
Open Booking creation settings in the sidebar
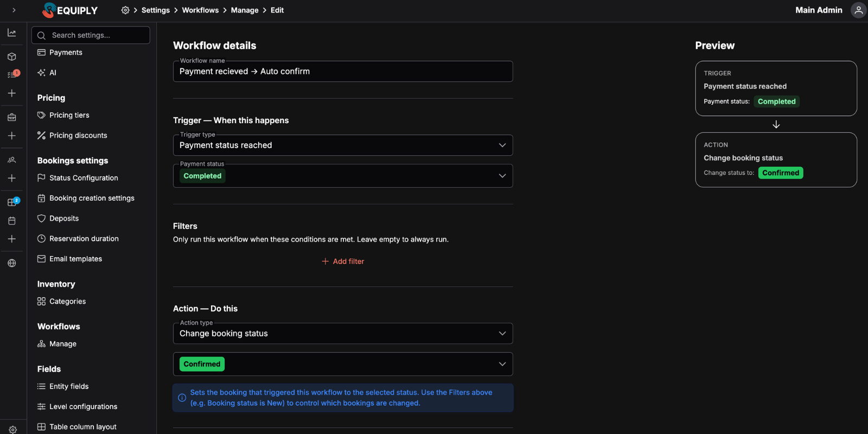tap(86, 199)
